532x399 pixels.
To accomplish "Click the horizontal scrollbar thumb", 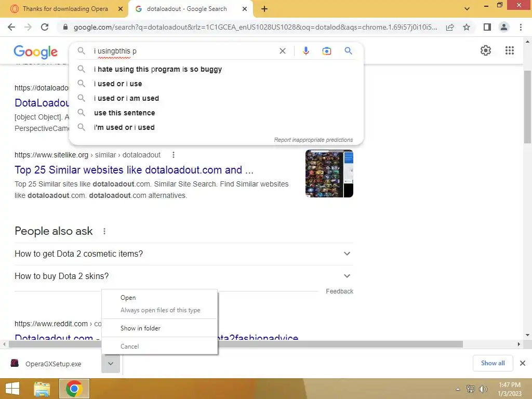I will coord(236,344).
